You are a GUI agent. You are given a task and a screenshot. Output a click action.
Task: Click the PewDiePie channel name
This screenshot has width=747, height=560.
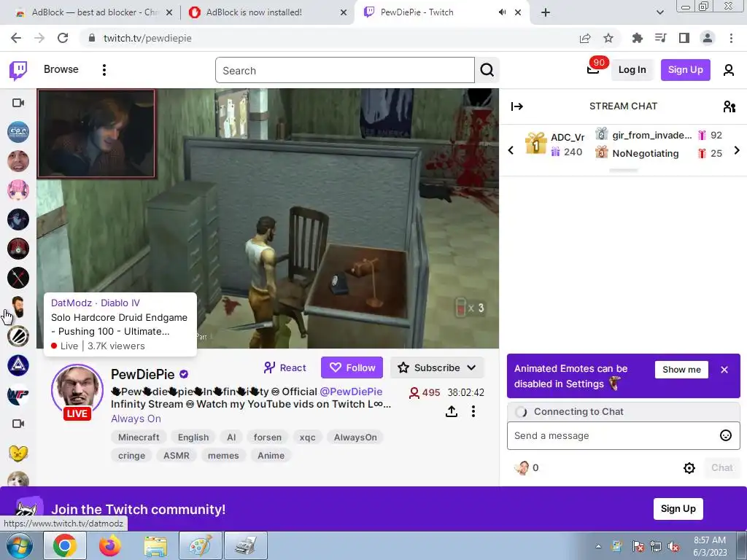point(142,374)
